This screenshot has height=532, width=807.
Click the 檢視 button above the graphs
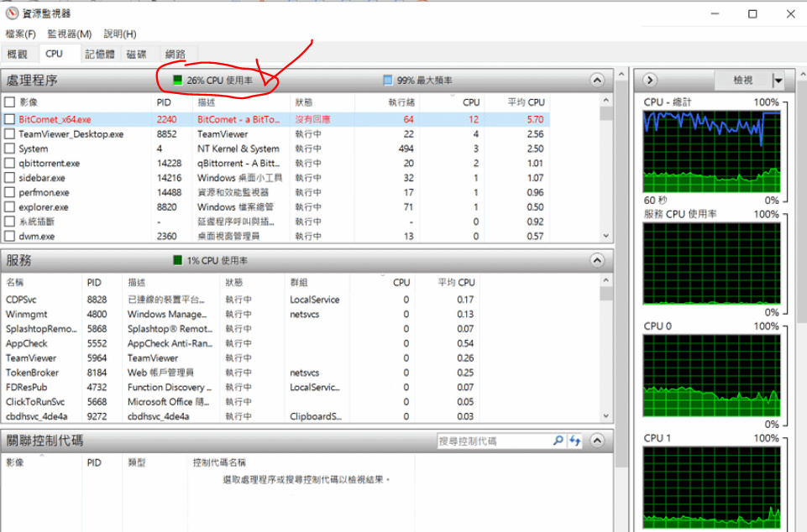tap(742, 81)
